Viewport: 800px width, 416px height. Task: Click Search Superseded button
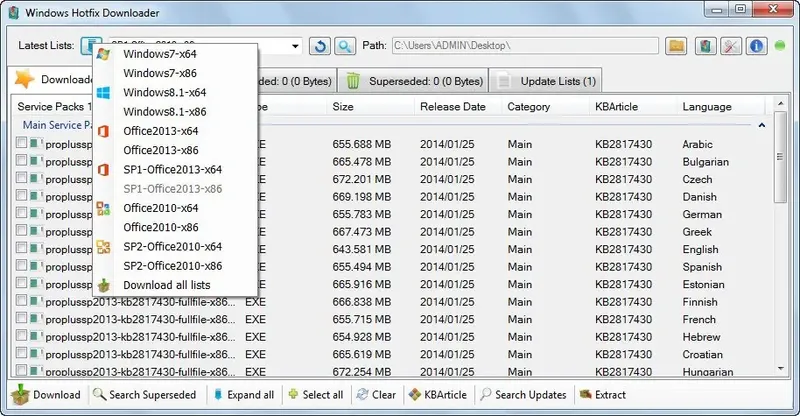click(145, 395)
